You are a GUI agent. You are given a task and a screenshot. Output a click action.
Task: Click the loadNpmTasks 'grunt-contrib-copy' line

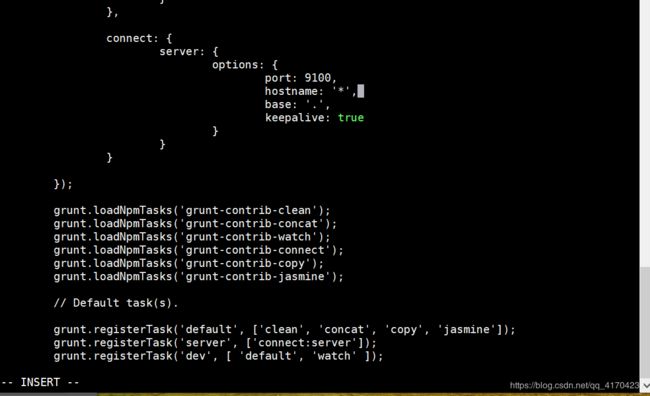tap(189, 264)
